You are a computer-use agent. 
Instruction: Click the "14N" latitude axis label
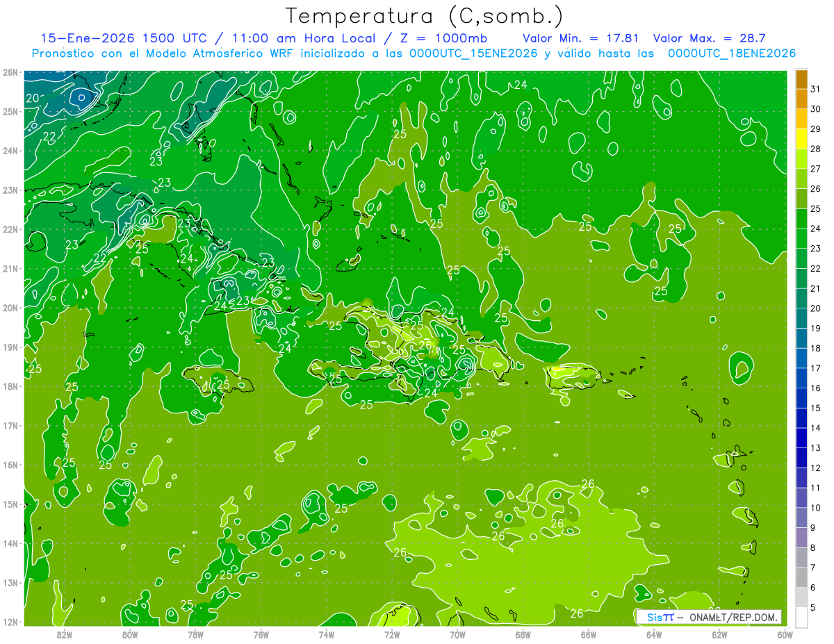10,543
